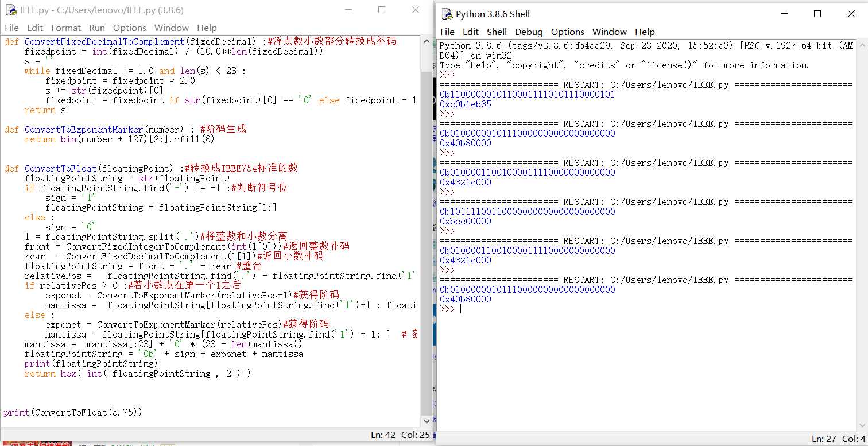
Task: Open Edit menu in Python Shell window
Action: tap(471, 32)
